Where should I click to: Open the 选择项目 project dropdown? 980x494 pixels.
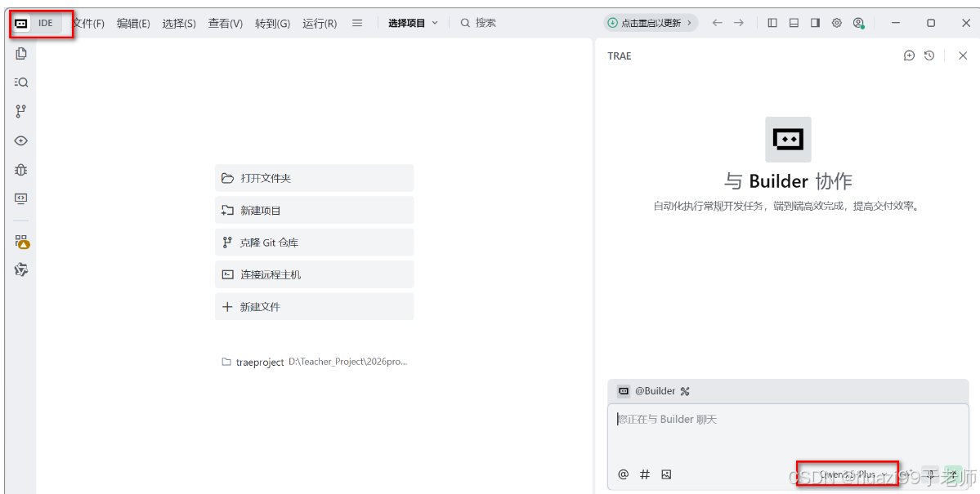413,23
